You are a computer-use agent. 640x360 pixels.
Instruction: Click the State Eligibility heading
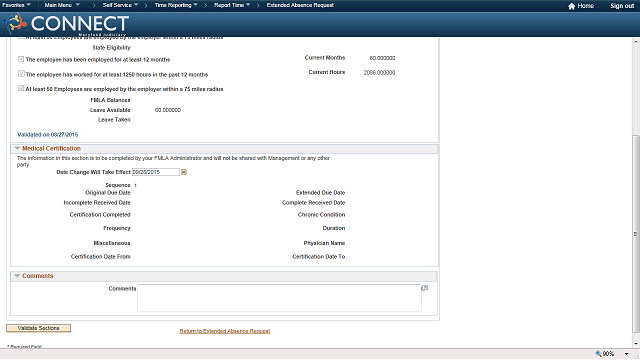[x=111, y=47]
